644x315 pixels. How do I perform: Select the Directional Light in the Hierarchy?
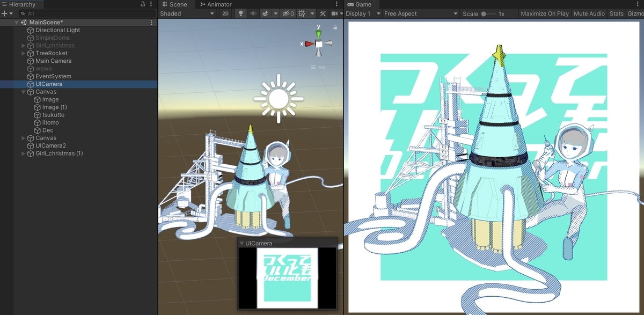(x=57, y=30)
